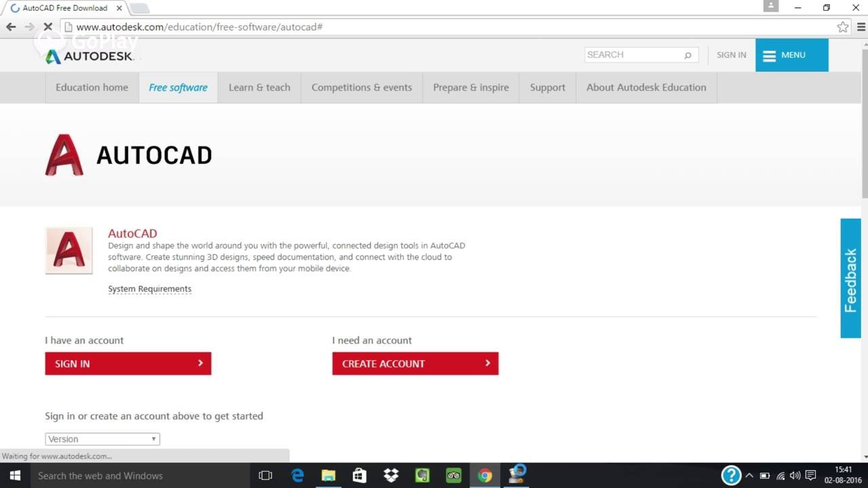Click the 'I need an account' text
Viewport: 868px width, 488px height.
pyautogui.click(x=372, y=340)
